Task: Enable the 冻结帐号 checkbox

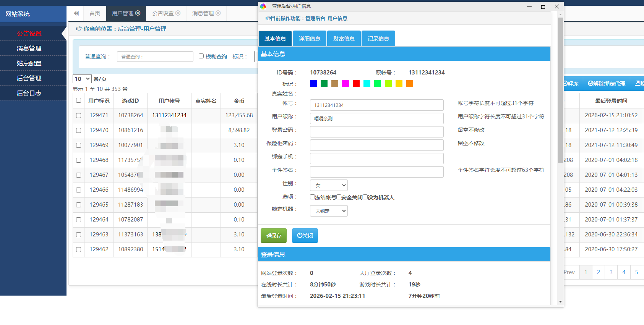Action: (312, 197)
